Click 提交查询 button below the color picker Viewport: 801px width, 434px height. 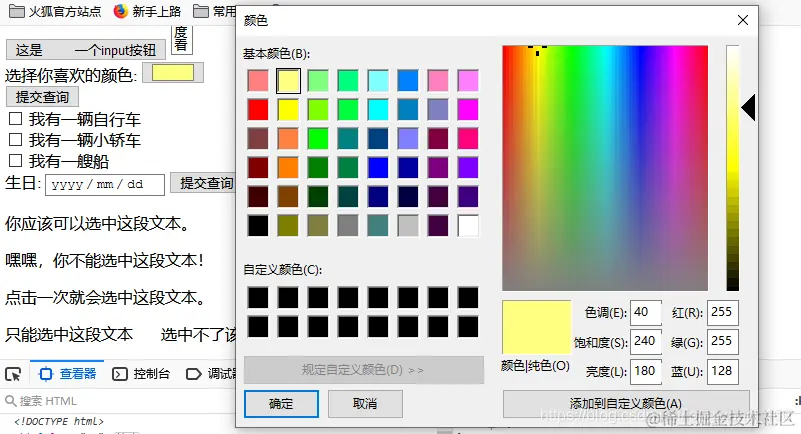[x=42, y=97]
